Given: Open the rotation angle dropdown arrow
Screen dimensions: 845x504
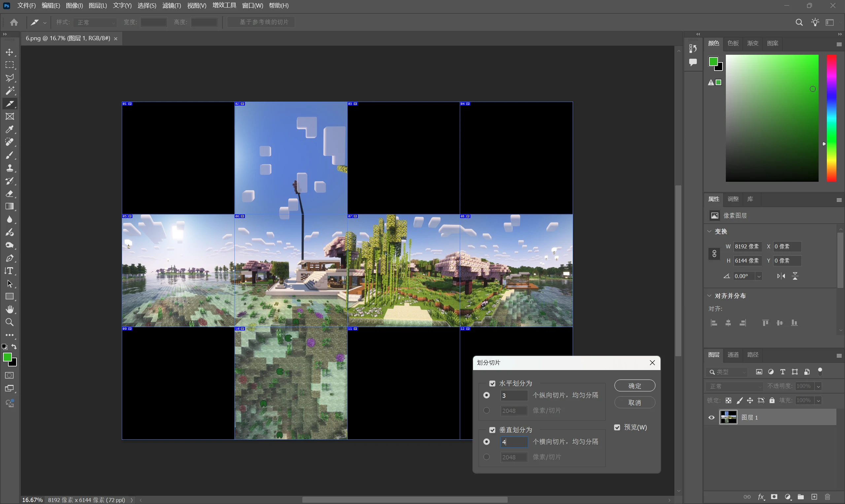Looking at the screenshot, I should 759,276.
